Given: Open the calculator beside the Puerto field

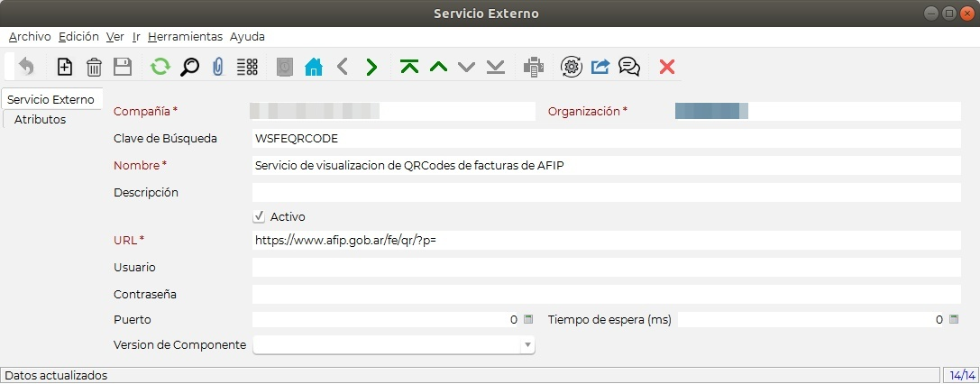Looking at the screenshot, I should 528,319.
